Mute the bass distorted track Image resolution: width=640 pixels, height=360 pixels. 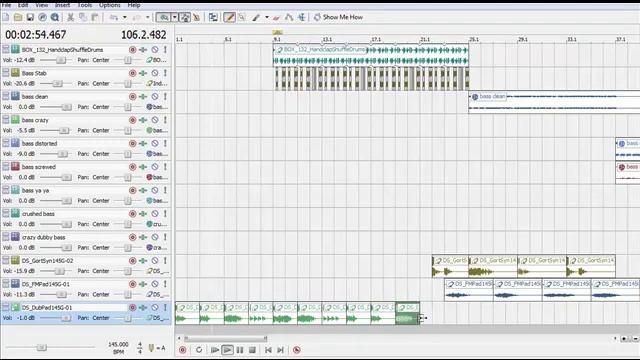tap(155, 143)
